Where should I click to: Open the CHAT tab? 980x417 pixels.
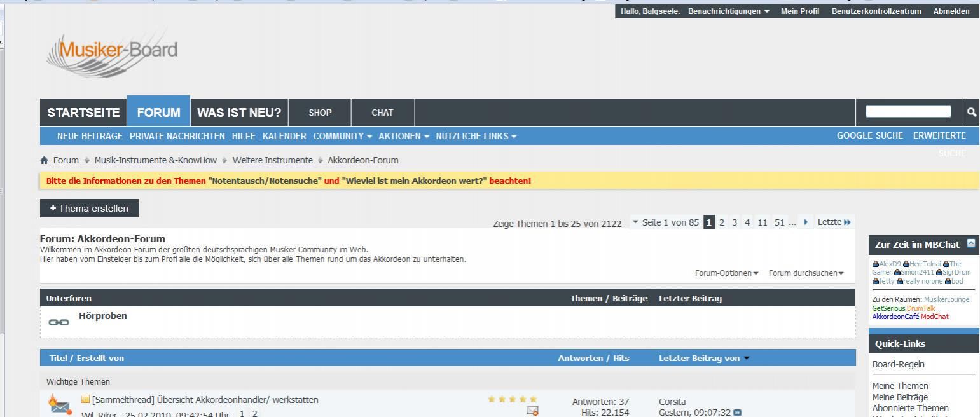[382, 113]
